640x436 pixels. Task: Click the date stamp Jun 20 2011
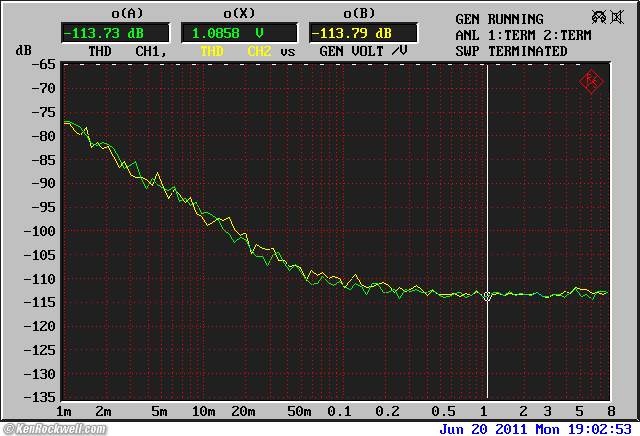click(483, 429)
